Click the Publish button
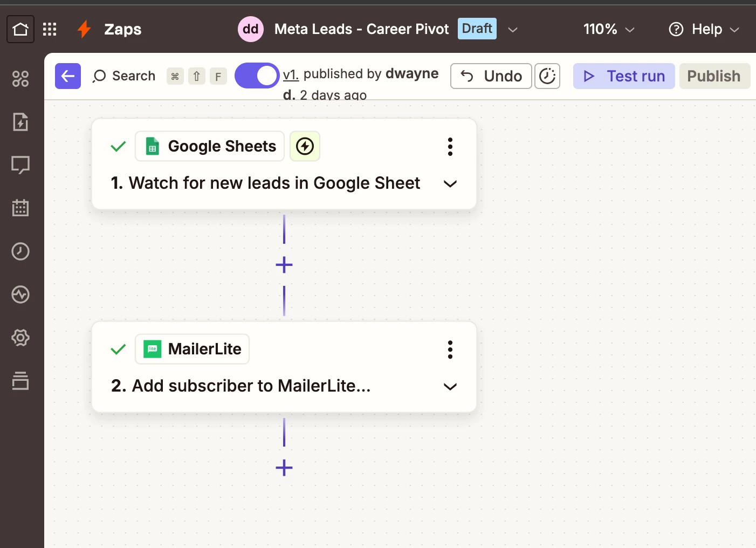The image size is (756, 548). point(714,76)
